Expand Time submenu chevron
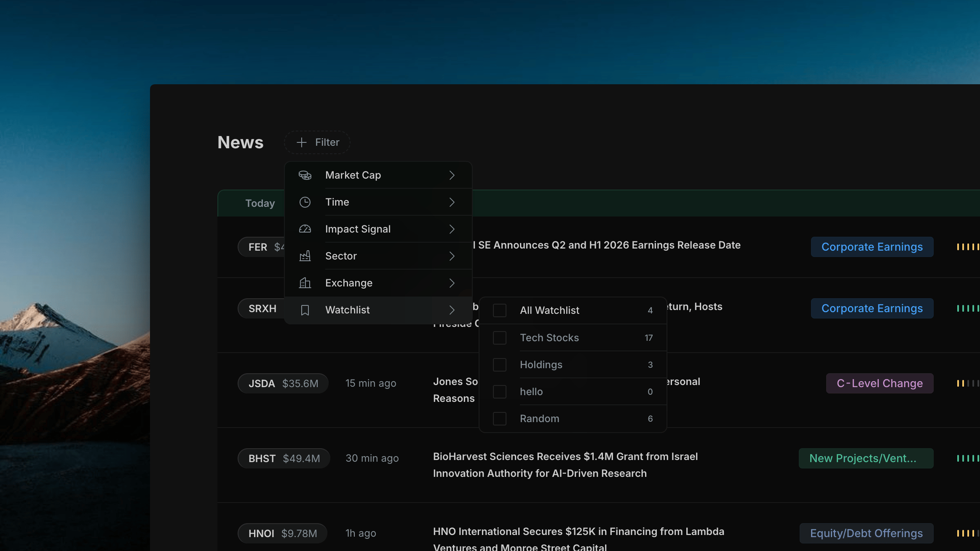Viewport: 980px width, 551px height. coord(452,202)
